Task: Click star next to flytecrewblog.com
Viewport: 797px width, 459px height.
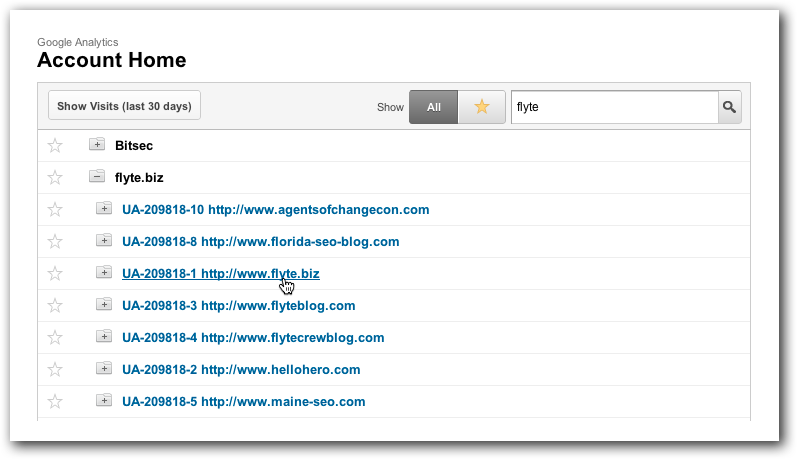Action: [x=55, y=338]
